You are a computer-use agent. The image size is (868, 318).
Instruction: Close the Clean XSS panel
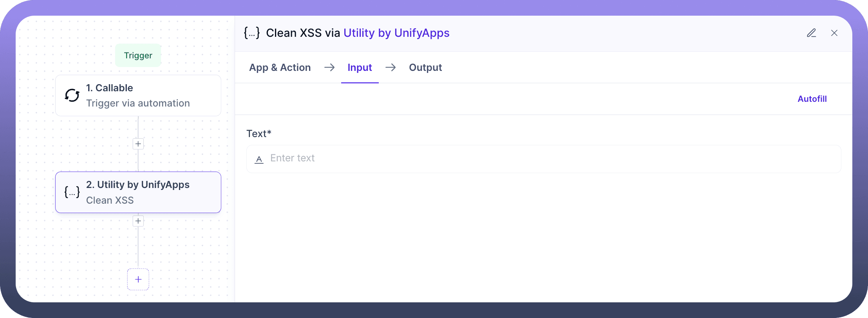(x=834, y=33)
